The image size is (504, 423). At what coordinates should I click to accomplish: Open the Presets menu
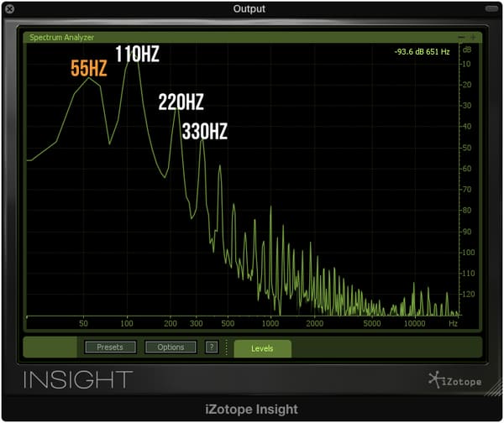110,347
